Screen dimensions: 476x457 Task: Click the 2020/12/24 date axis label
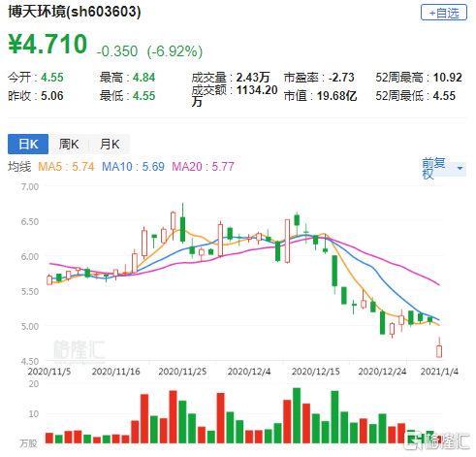[x=382, y=372]
